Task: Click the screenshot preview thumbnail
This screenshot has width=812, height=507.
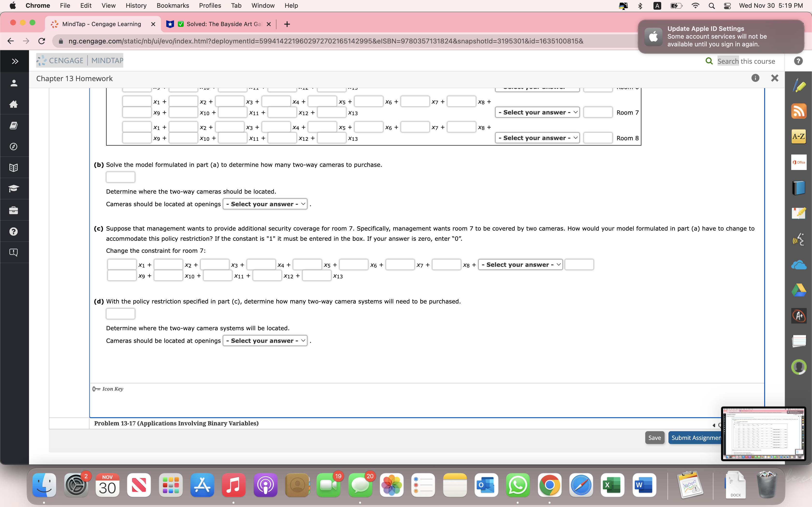Action: click(763, 434)
